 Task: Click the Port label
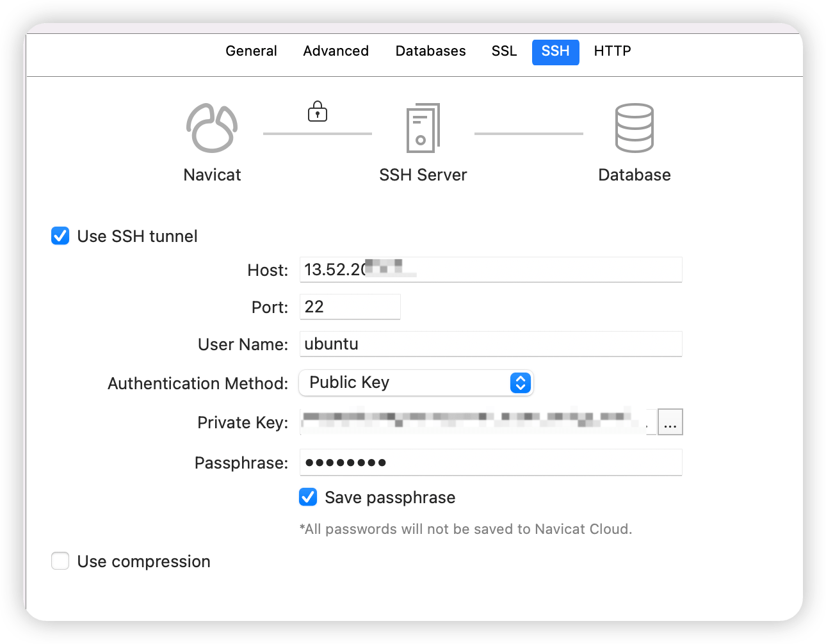coord(270,307)
